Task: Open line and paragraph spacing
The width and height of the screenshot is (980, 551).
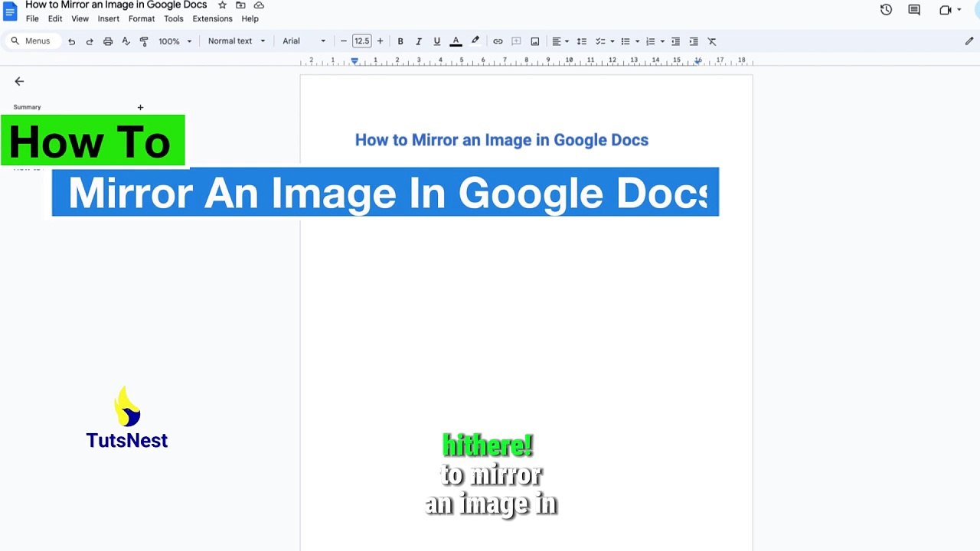Action: point(582,41)
